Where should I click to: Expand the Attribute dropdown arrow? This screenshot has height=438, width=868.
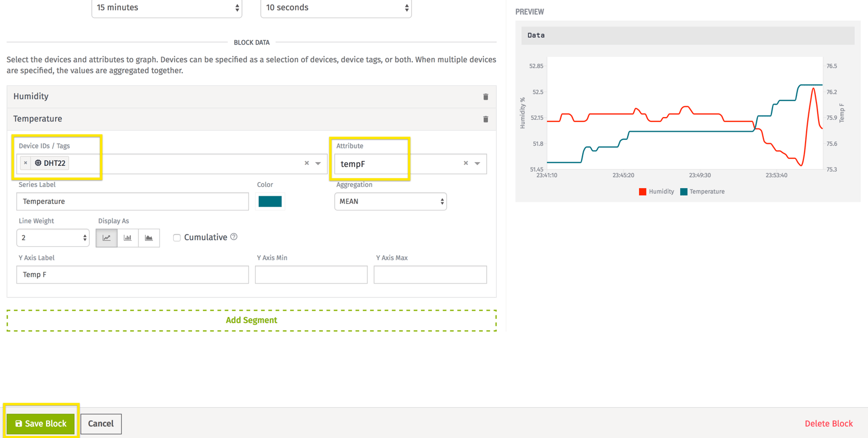[x=477, y=163]
